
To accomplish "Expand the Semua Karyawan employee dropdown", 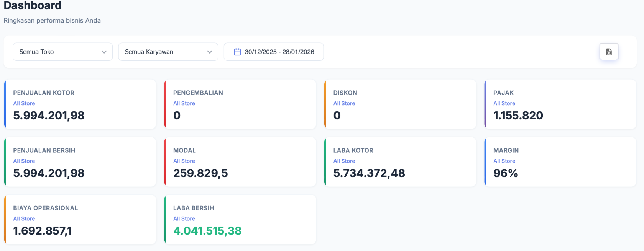I will (168, 52).
